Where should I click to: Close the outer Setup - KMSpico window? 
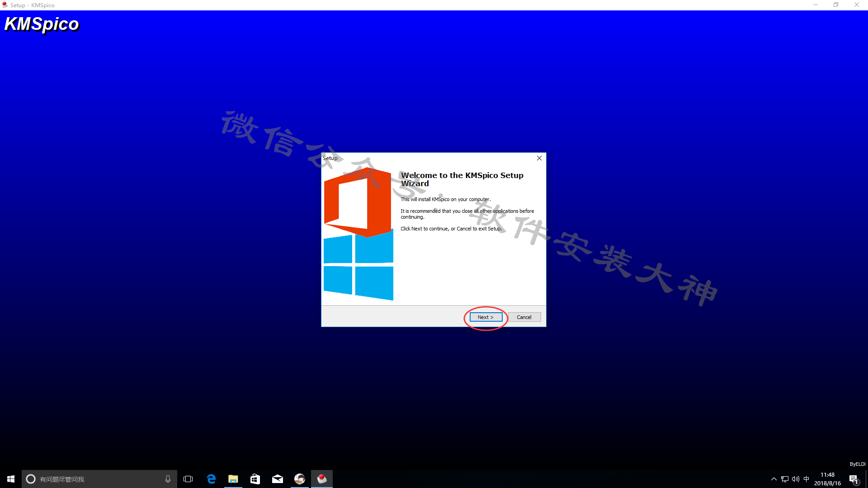(857, 5)
